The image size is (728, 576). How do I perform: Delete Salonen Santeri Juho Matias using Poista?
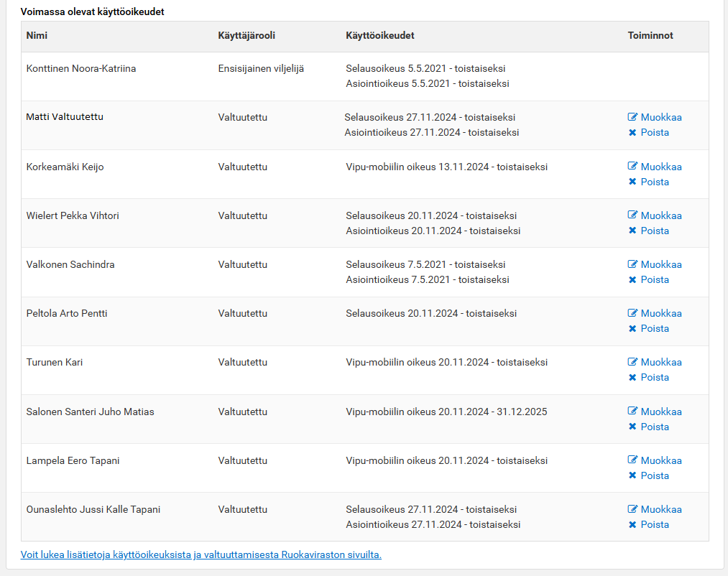pyautogui.click(x=654, y=427)
